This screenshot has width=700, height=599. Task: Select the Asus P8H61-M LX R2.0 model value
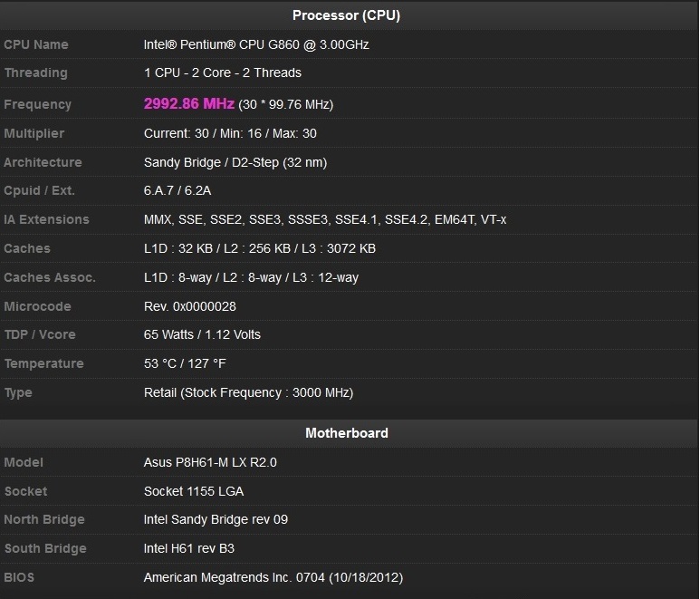(210, 462)
